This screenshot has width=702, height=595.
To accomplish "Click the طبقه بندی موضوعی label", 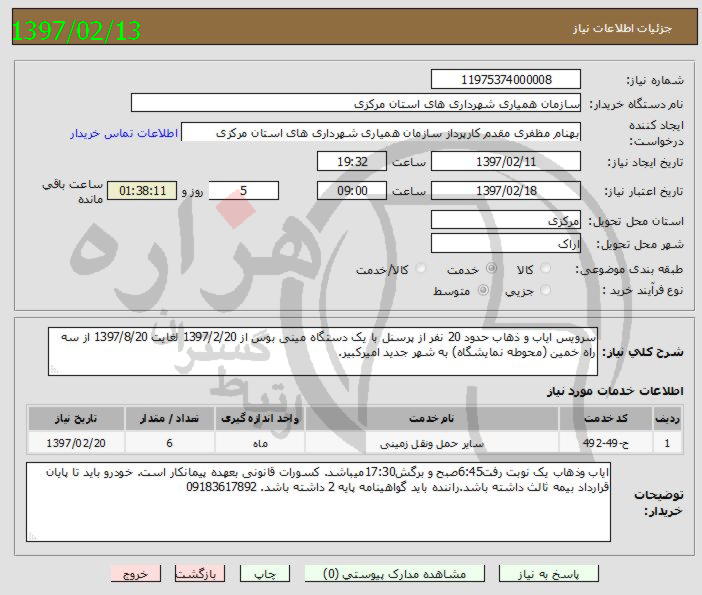I will point(629,269).
